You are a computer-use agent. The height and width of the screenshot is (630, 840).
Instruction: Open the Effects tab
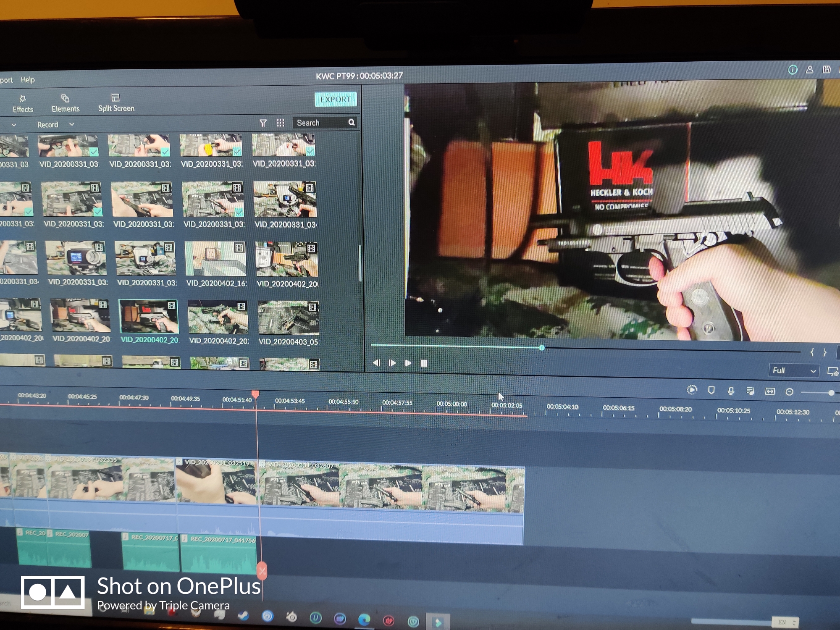(23, 104)
